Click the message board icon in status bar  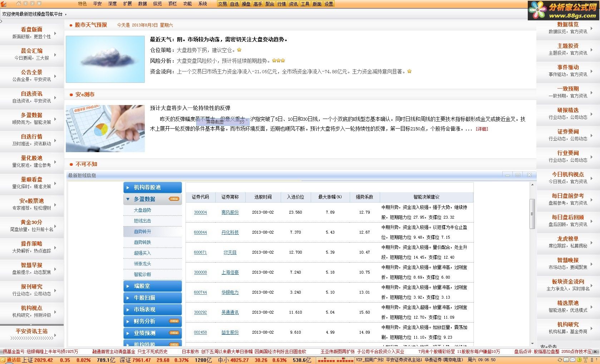coord(566,360)
